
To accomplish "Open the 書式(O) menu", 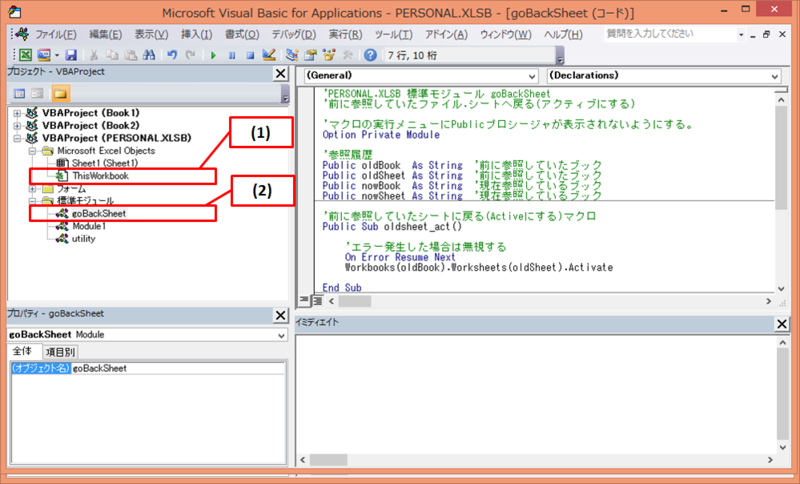I will point(242,35).
